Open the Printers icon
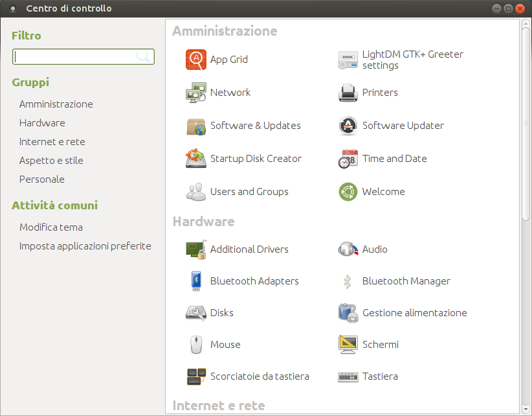Viewport: 532px width, 416px height. pos(348,93)
